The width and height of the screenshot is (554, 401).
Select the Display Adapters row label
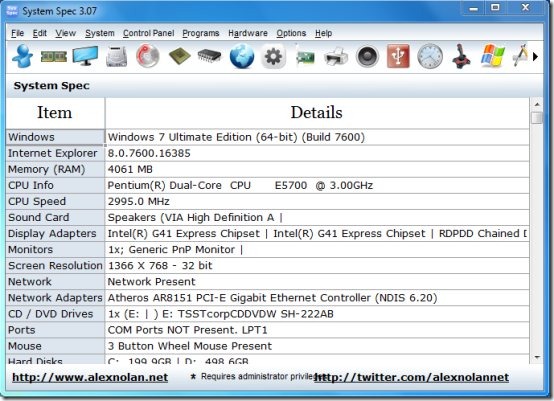click(55, 234)
